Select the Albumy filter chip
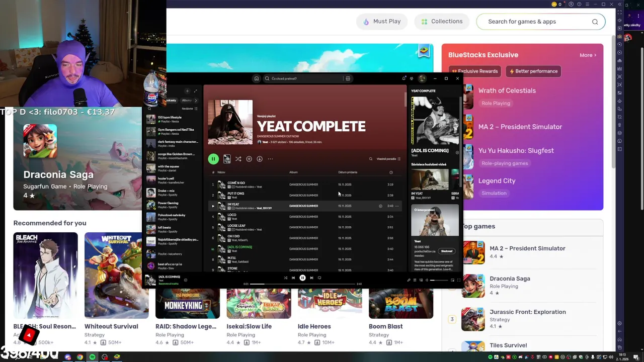This screenshot has width=644, height=362. [187, 101]
